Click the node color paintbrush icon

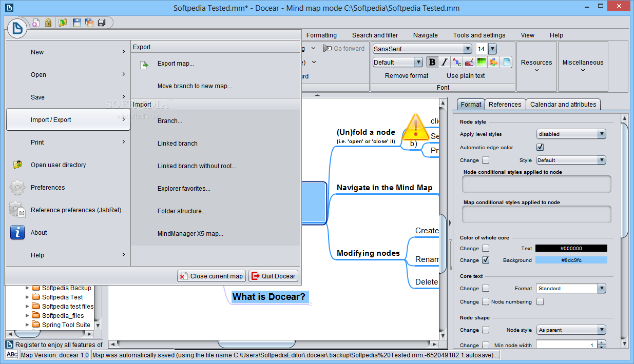point(469,62)
